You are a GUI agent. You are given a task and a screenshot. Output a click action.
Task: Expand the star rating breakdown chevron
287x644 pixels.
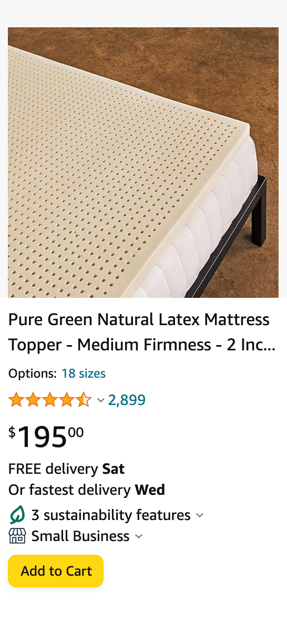click(x=100, y=401)
